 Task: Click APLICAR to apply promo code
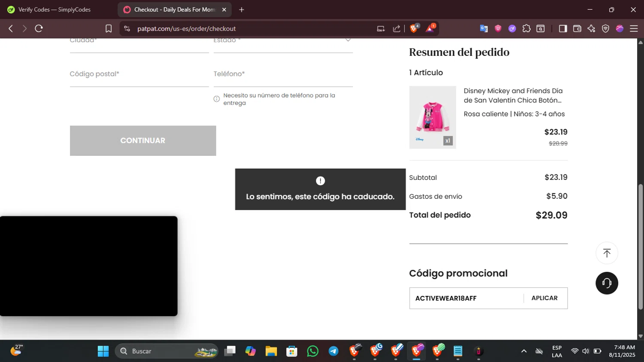pos(544,298)
